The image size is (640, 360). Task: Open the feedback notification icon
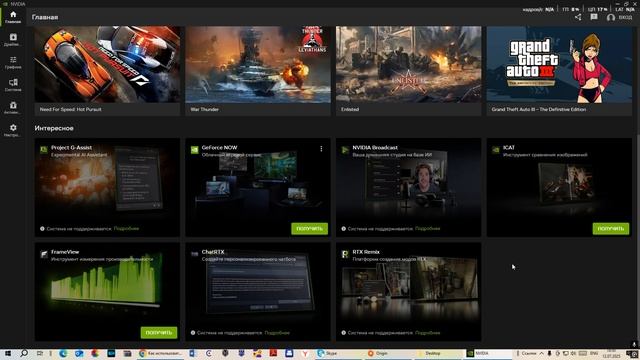tap(594, 17)
